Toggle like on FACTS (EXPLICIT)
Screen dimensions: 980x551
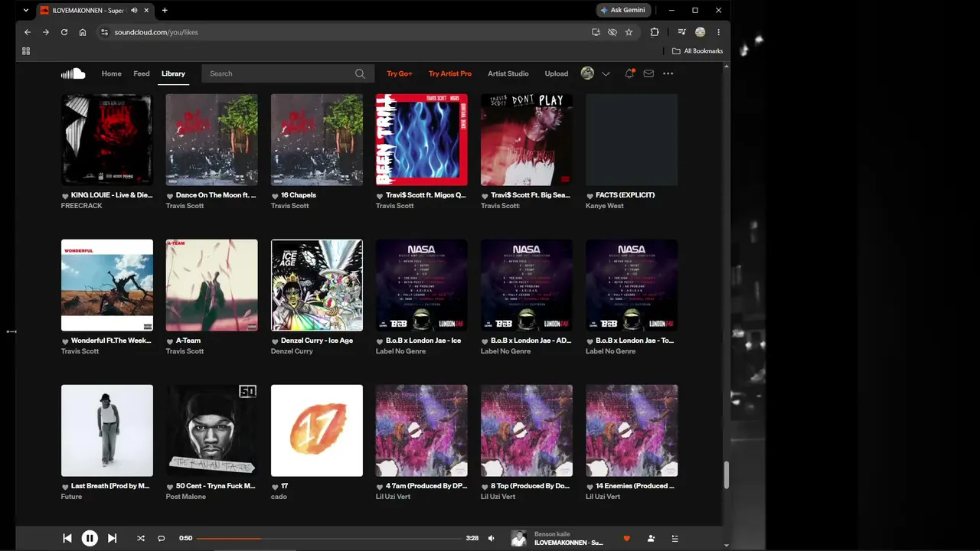[590, 196]
